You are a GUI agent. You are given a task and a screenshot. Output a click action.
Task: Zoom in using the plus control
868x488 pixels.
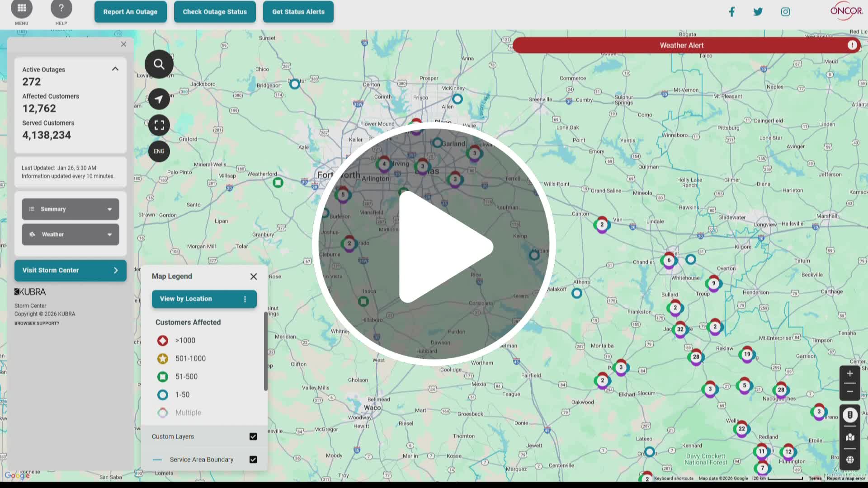coord(850,373)
